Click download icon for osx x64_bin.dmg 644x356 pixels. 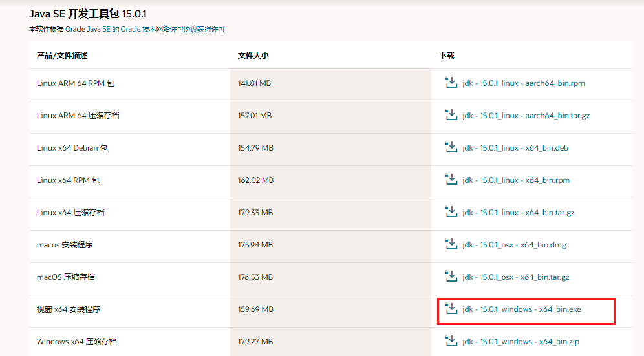pos(451,244)
